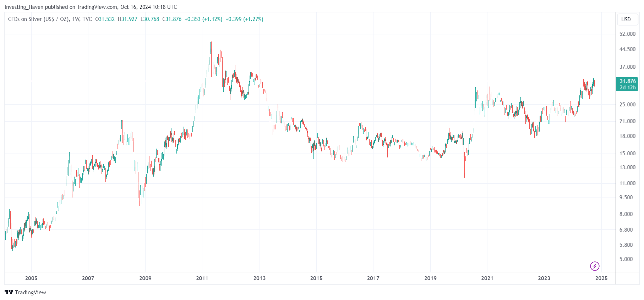Click the close value C31.876
Screen dimensions: 644x300
pyautogui.click(x=172, y=19)
